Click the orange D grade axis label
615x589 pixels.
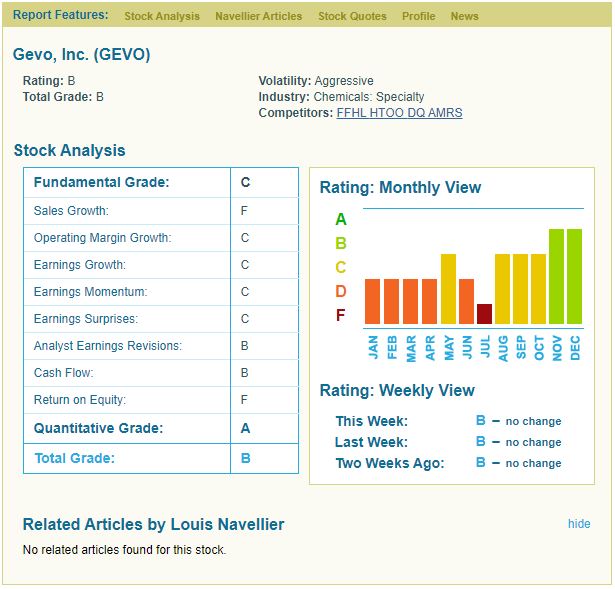pyautogui.click(x=341, y=291)
